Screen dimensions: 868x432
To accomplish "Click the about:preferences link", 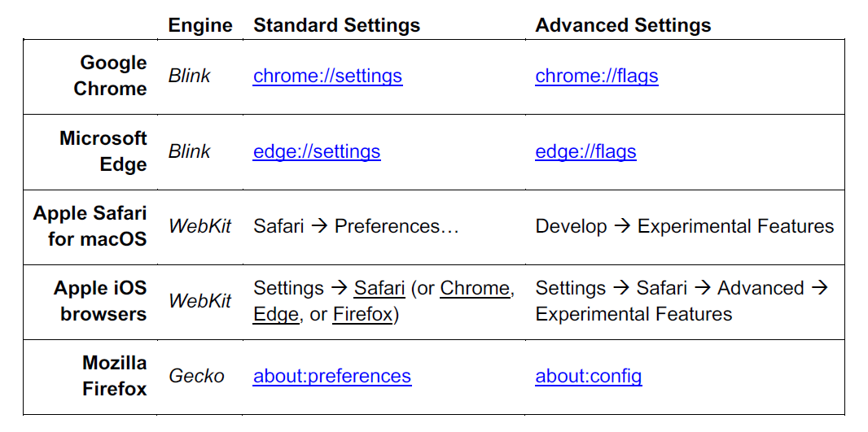I will (332, 377).
